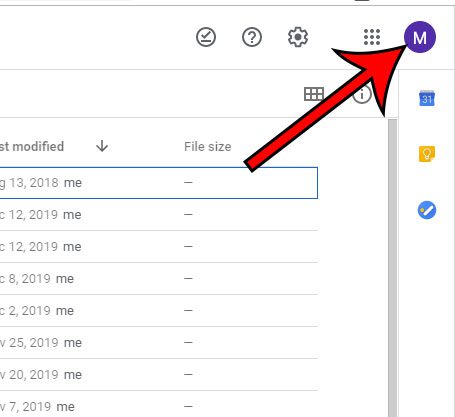Click the vertical scrollbar of the file list
455x417 pixels.
click(393, 268)
